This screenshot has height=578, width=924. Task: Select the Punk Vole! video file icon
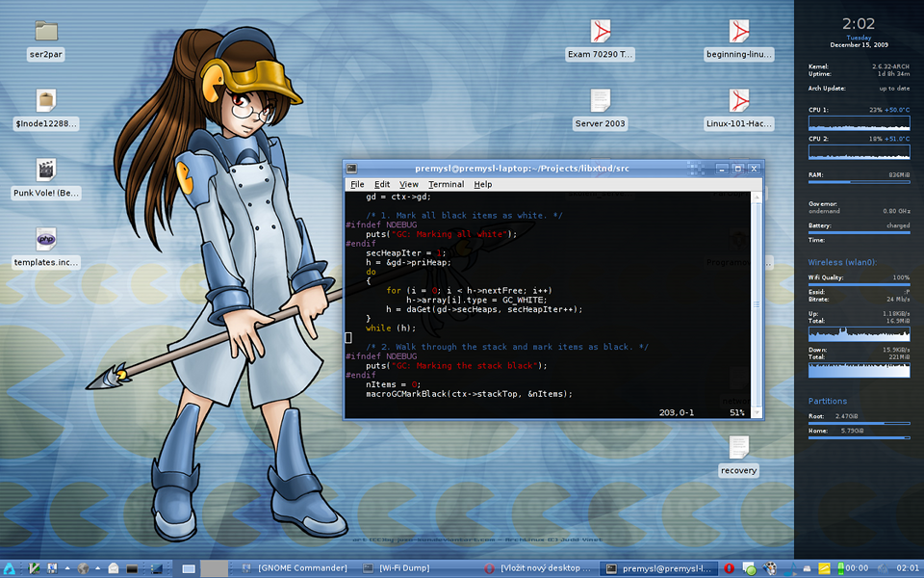[x=46, y=179]
